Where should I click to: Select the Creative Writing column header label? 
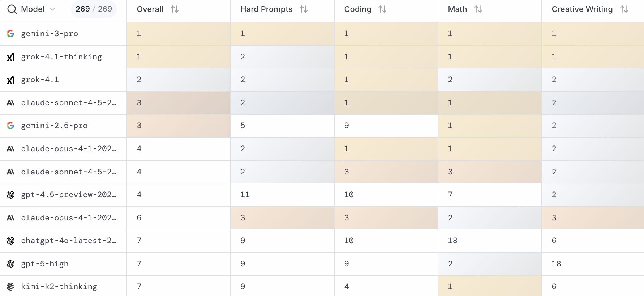(x=582, y=9)
